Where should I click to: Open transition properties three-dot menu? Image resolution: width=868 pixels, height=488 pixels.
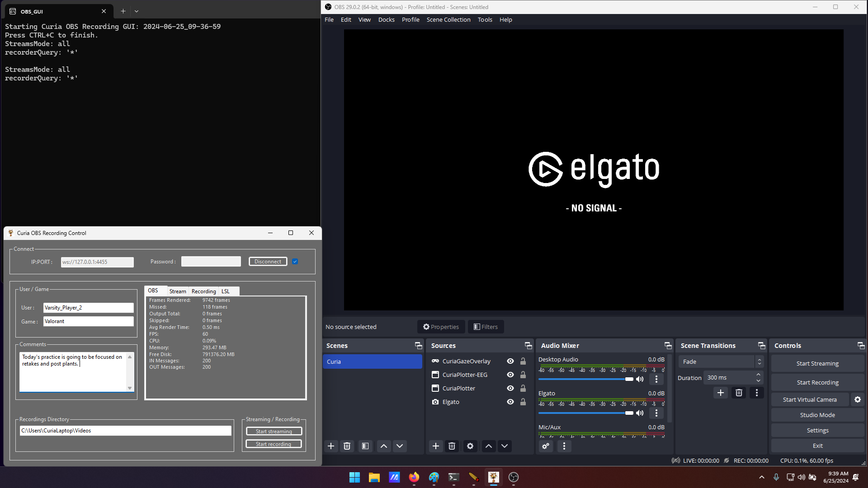coord(757,393)
